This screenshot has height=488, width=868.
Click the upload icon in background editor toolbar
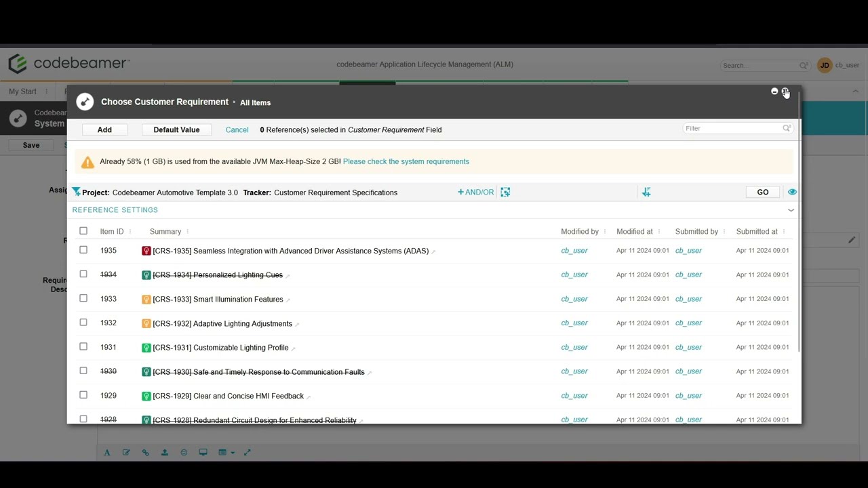[165, 453]
